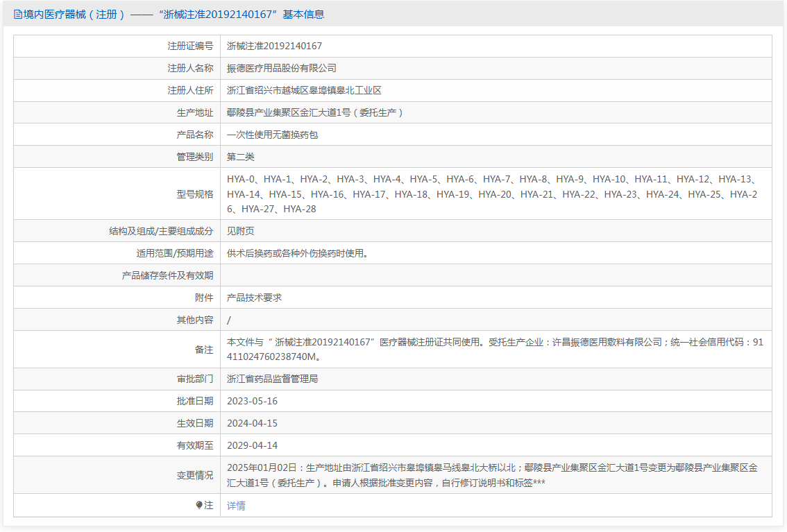Click the 产品名称 label
The width and height of the screenshot is (787, 532).
pos(195,135)
